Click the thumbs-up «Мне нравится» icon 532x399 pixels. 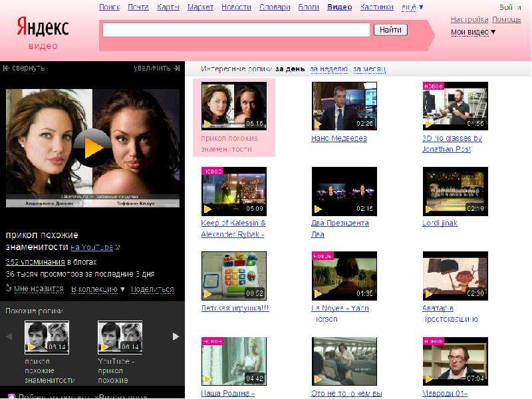[9, 289]
